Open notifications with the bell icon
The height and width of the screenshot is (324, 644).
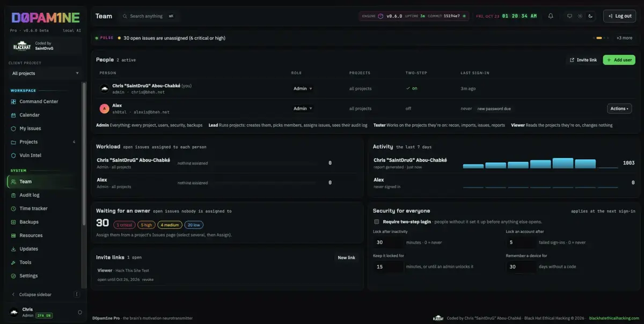(x=551, y=16)
